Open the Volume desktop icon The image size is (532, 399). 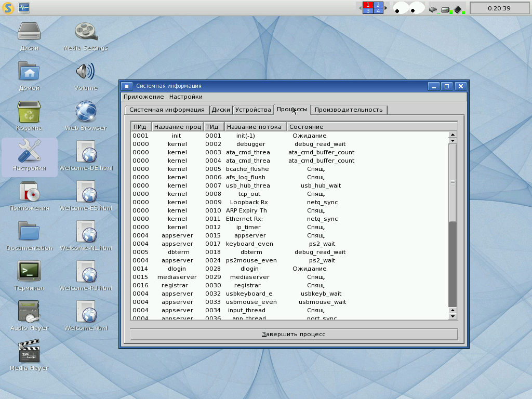click(x=86, y=72)
